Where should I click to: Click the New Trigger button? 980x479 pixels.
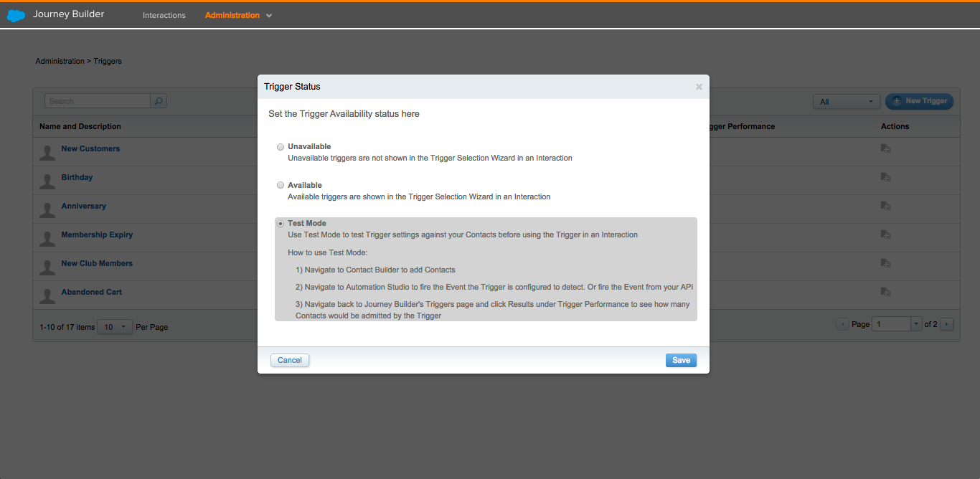[919, 101]
